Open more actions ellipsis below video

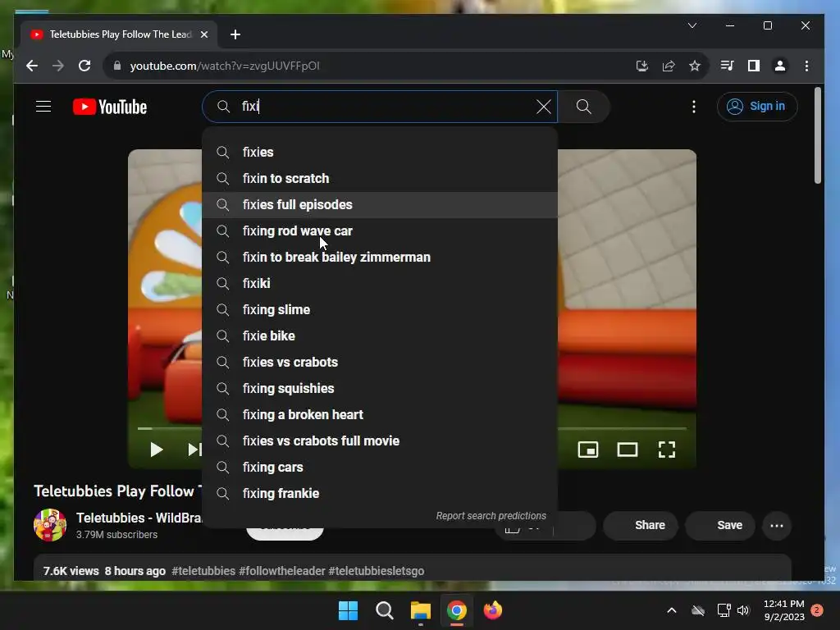tap(777, 526)
